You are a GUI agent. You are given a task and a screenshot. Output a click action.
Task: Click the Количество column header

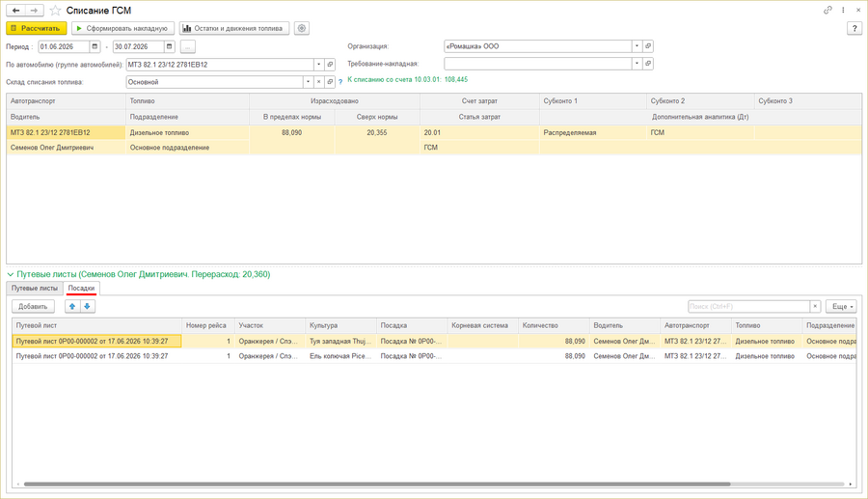click(x=554, y=325)
